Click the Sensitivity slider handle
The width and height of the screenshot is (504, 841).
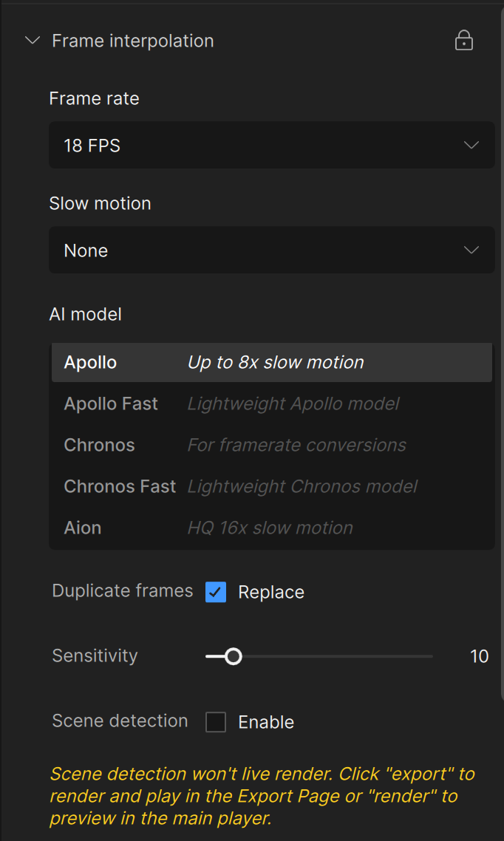[x=233, y=656]
